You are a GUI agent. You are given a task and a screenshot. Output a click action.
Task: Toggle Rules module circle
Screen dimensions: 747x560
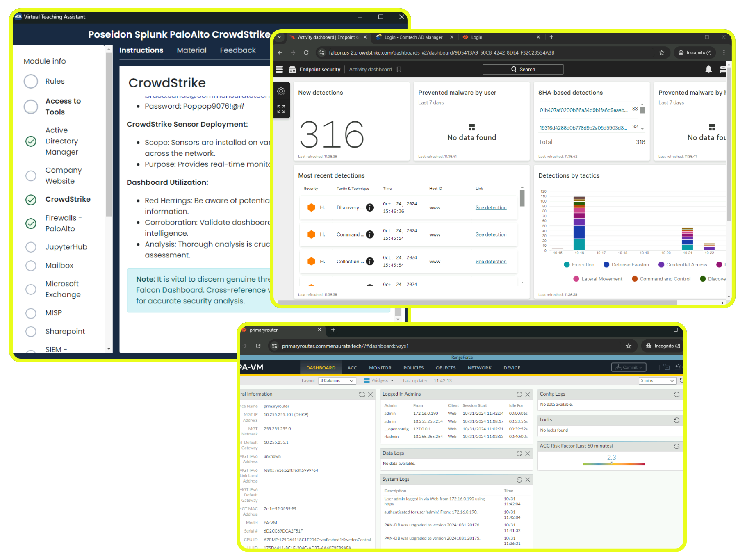31,81
